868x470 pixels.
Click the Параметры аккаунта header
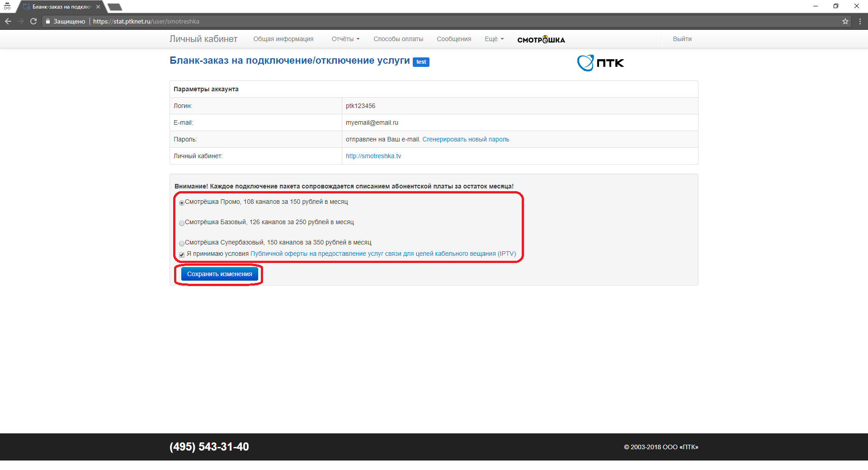206,89
